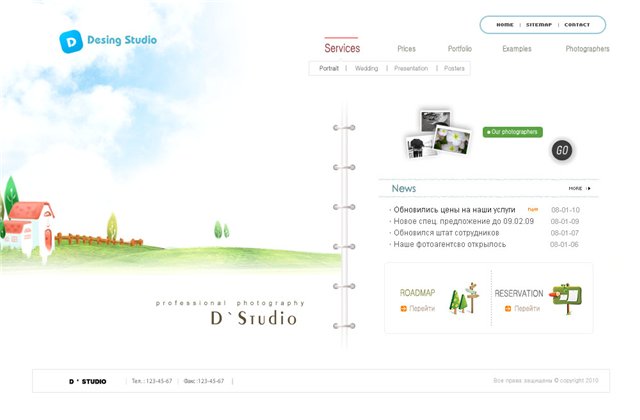
Task: Click the green Our photographers button
Action: 513,132
